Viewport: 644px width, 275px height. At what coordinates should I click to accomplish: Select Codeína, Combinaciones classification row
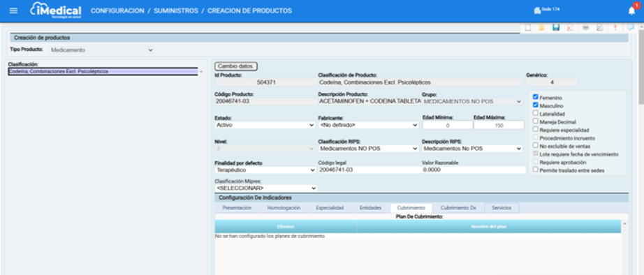click(103, 71)
